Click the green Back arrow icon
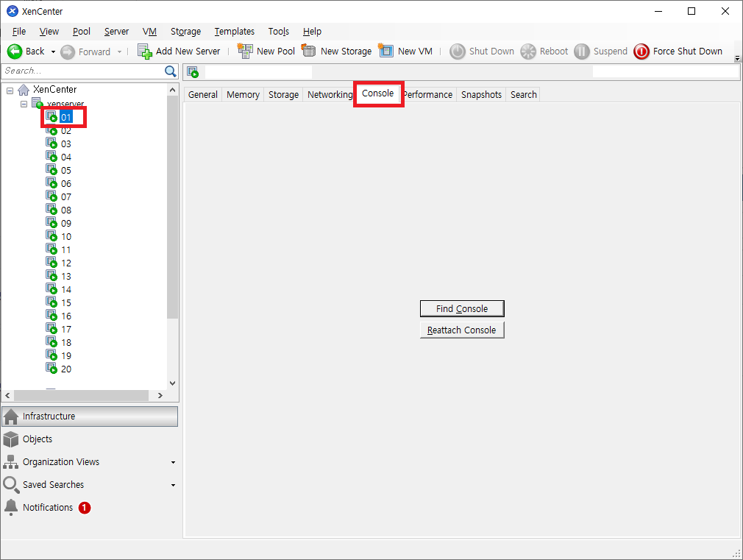The image size is (743, 560). [x=15, y=52]
